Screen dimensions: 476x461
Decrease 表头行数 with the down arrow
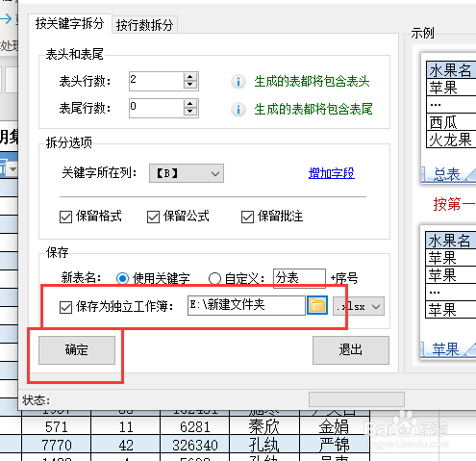pyautogui.click(x=190, y=85)
